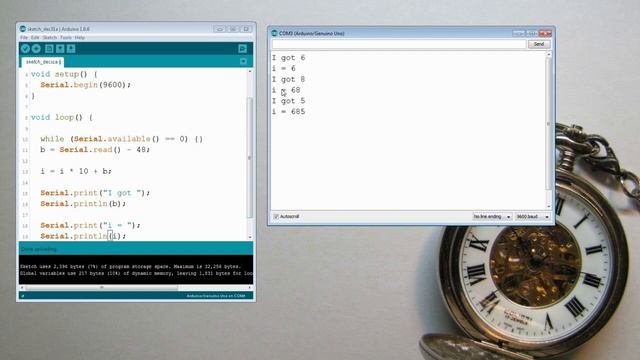Minimize the COM3 serial monitor window
The width and height of the screenshot is (640, 360).
(x=518, y=33)
